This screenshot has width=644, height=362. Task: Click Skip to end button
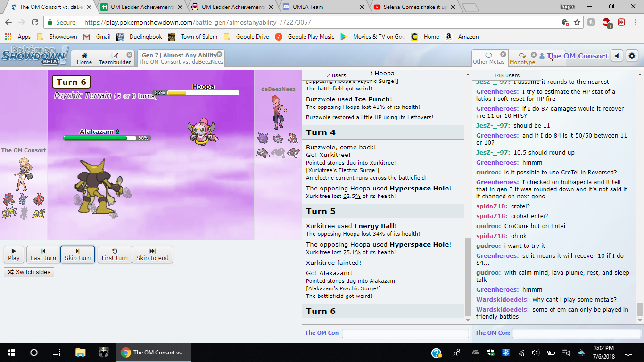(152, 255)
